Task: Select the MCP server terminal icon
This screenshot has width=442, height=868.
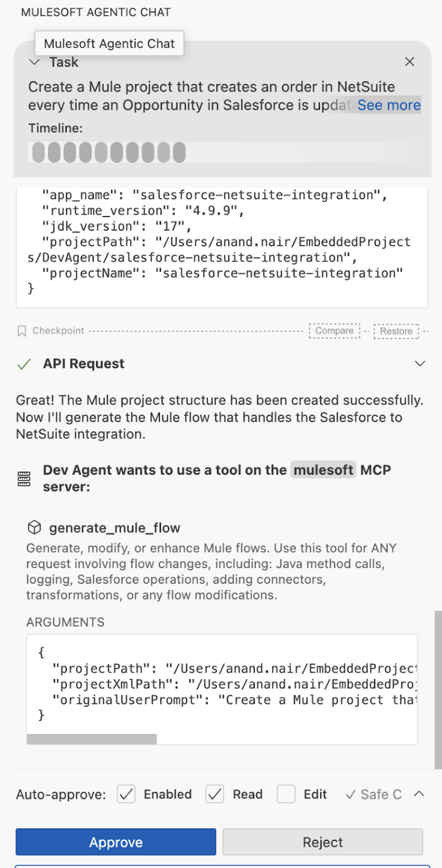Action: [24, 478]
